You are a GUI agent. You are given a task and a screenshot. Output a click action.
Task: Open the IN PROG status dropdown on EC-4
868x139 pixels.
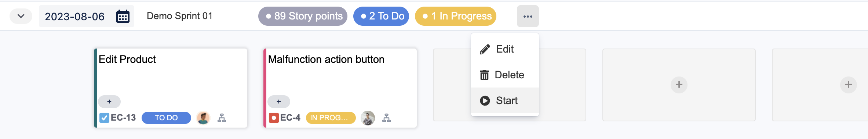(x=331, y=118)
